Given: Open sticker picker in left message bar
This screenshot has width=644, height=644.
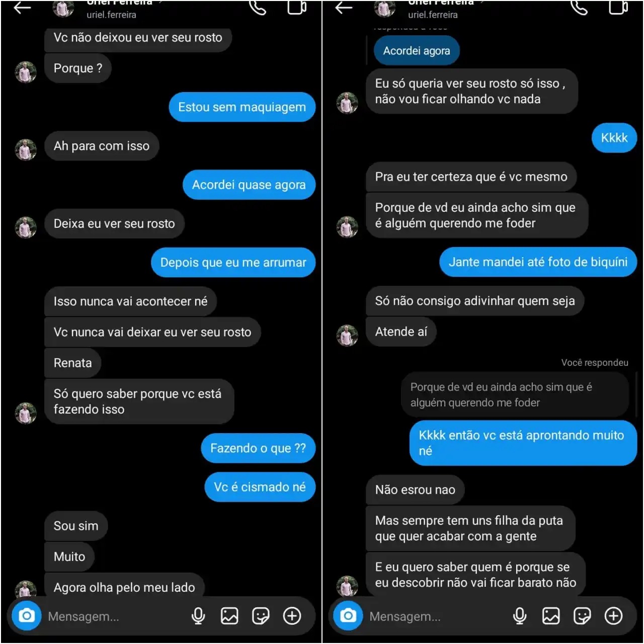Looking at the screenshot, I should pyautogui.click(x=261, y=616).
